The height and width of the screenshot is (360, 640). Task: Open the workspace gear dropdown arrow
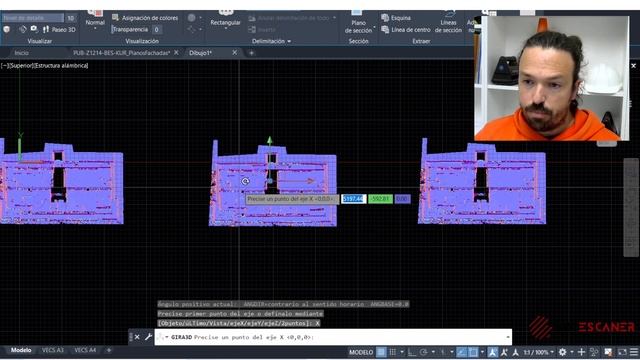point(571,352)
